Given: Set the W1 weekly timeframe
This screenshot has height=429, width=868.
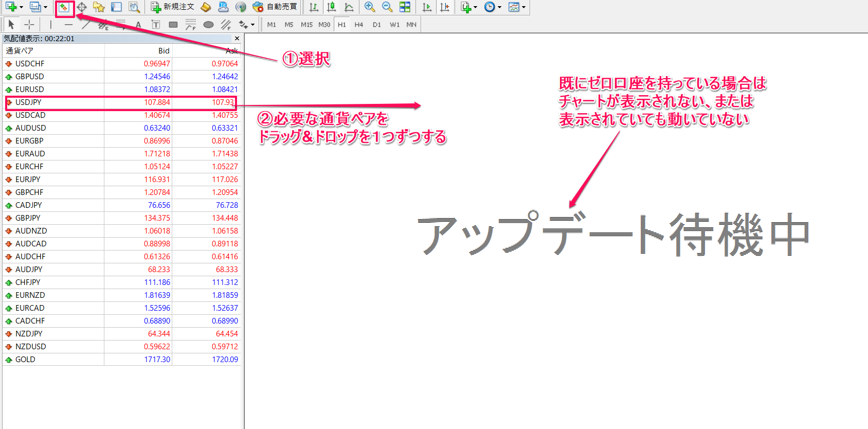Looking at the screenshot, I should (394, 25).
